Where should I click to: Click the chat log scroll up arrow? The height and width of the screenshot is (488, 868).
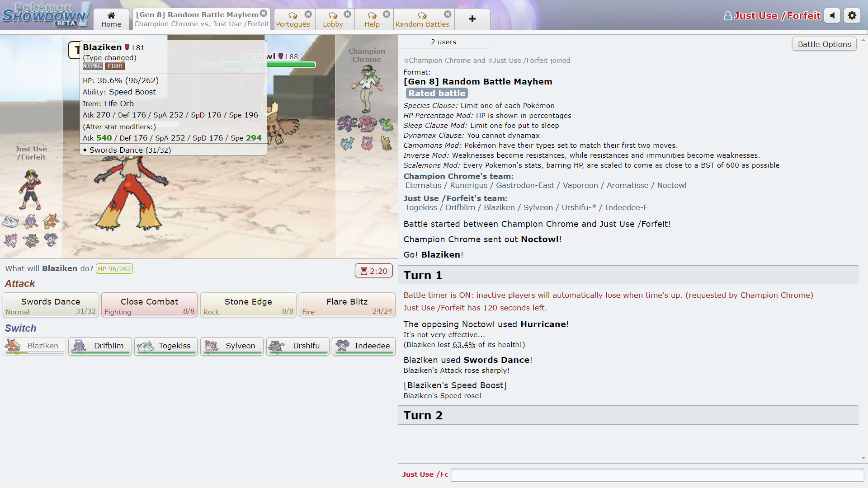863,40
